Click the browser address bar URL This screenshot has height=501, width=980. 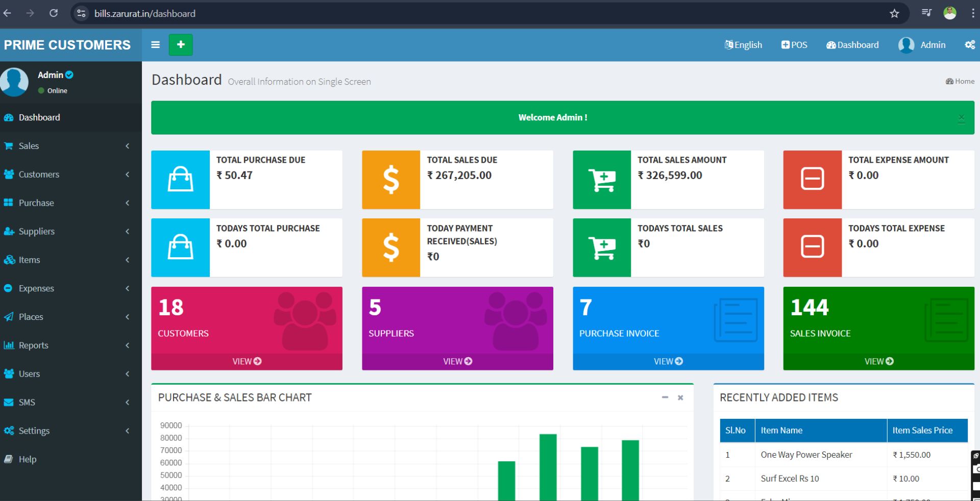pyautogui.click(x=145, y=14)
